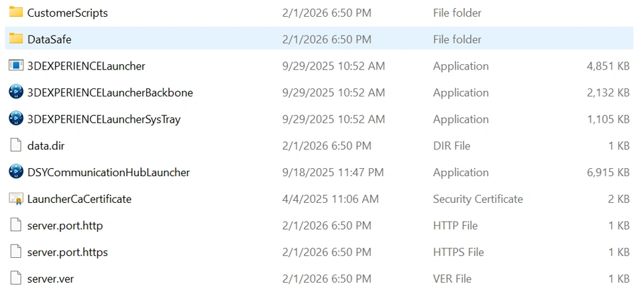Click the 3DEXPERIENCELauncher application icon
644x290 pixels.
(16, 66)
